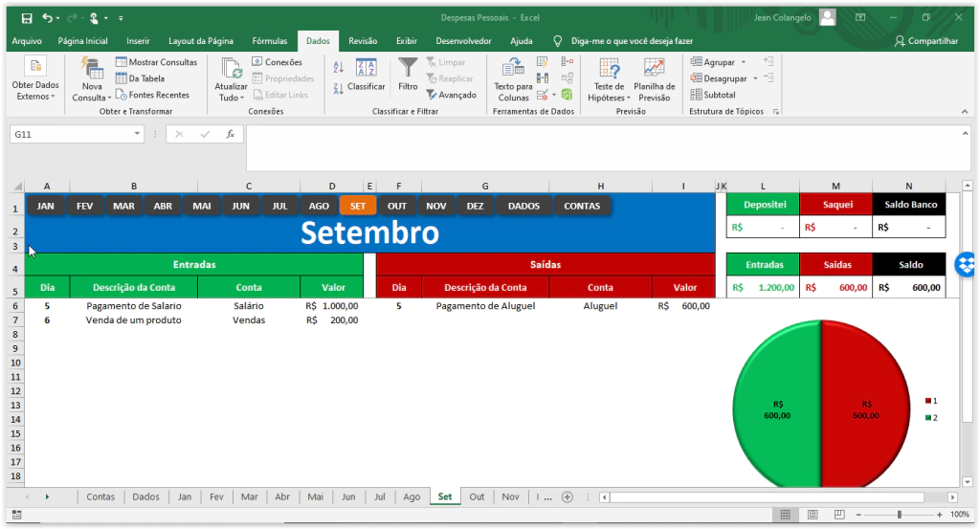Viewport: 980px width, 529px height.
Task: Click the Compartilhar share button
Action: click(925, 41)
